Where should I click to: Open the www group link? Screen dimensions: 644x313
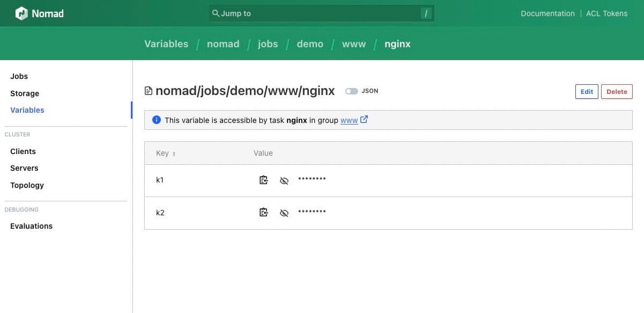349,120
